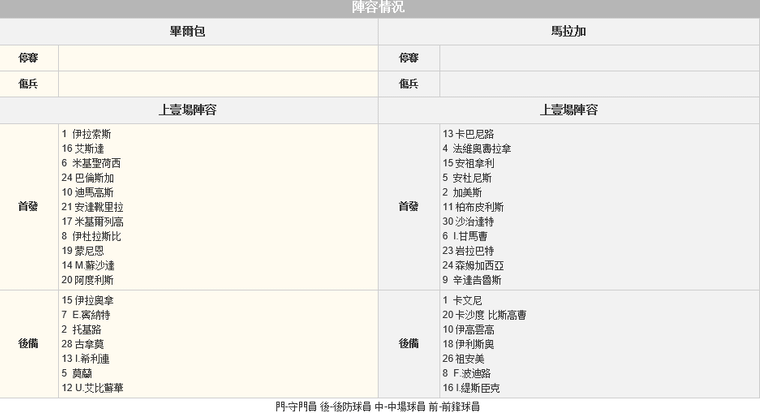
Task: Click player 20 阿度利斯
Action: click(x=88, y=280)
